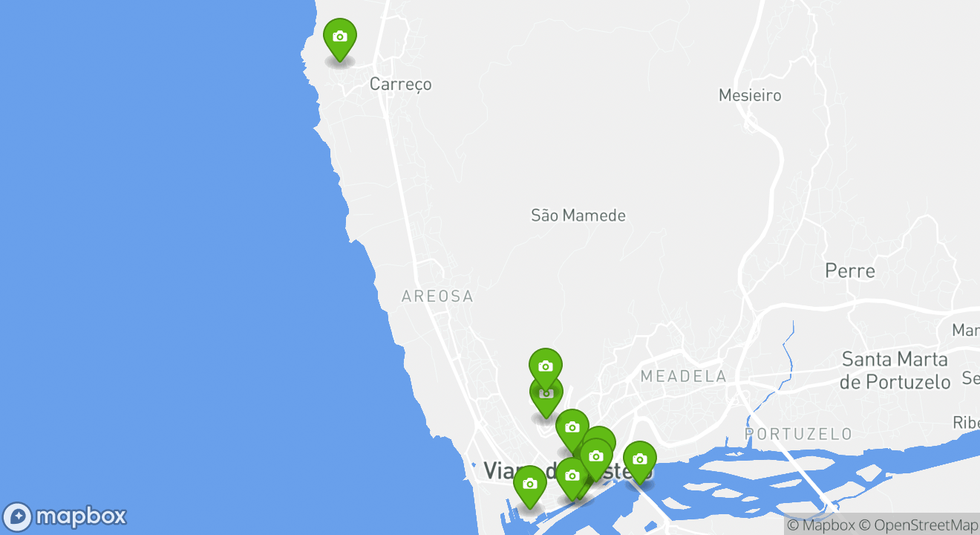Click the PORTUZELO district label

pos(798,433)
